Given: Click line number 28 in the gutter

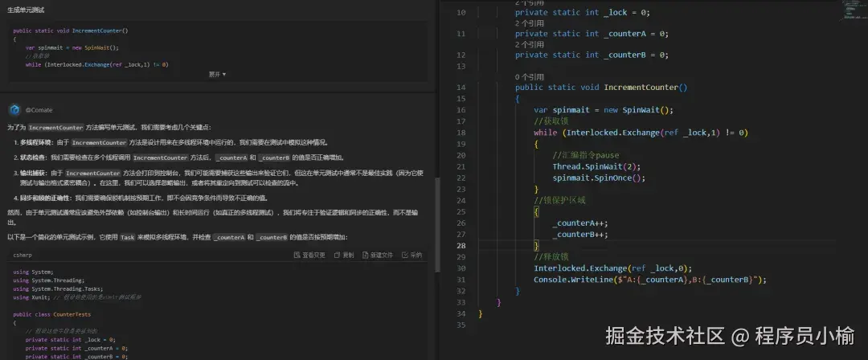Looking at the screenshot, I should coord(461,246).
